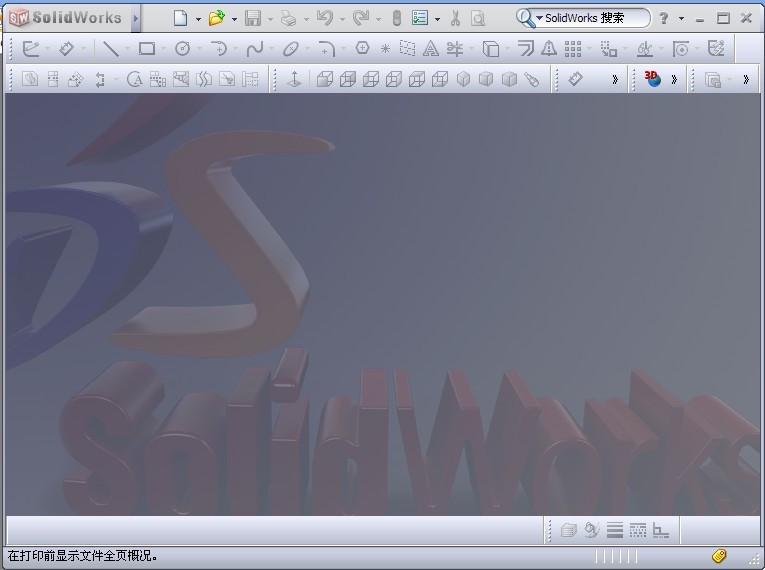Click the Normal To view arrow icon

(x=294, y=79)
